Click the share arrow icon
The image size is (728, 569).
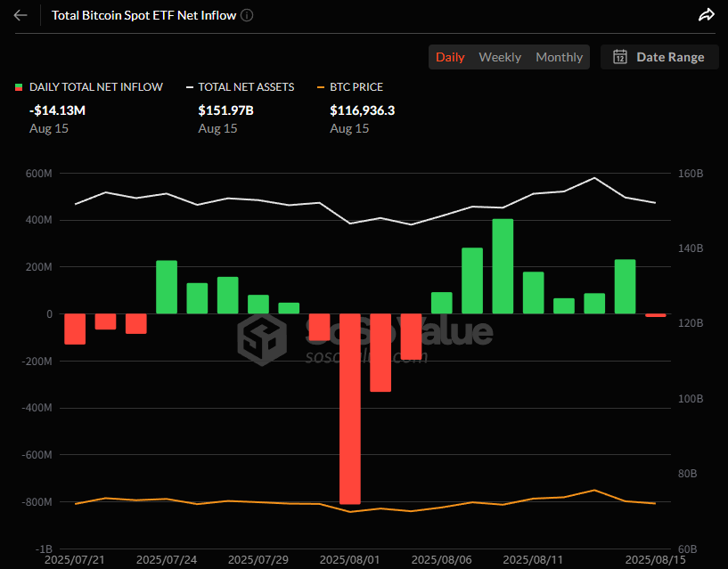(706, 15)
